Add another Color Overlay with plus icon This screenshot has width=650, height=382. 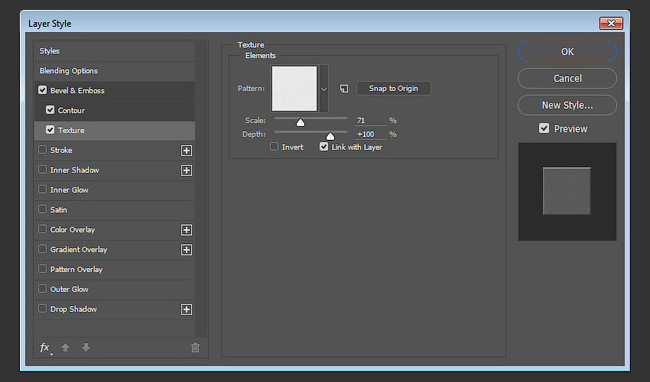187,230
